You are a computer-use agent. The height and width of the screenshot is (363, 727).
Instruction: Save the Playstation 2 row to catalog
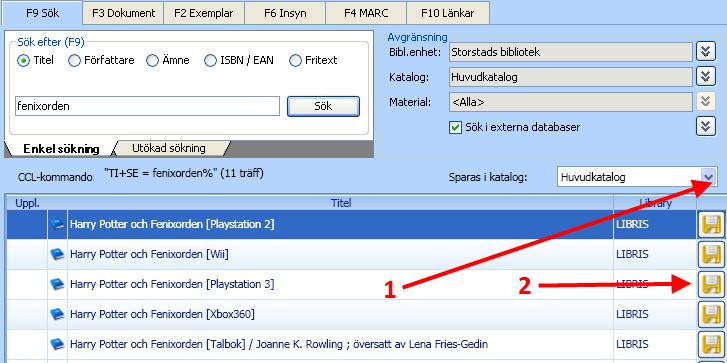tap(711, 224)
